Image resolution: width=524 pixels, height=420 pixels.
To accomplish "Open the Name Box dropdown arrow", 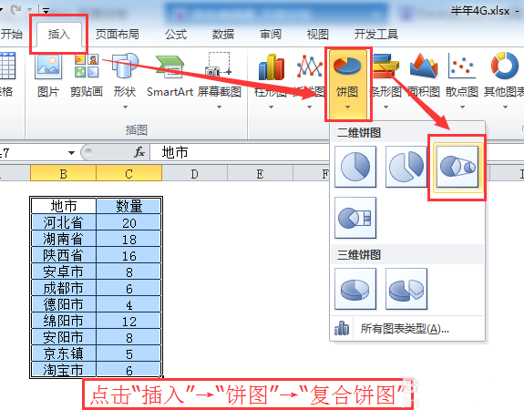I will point(71,153).
